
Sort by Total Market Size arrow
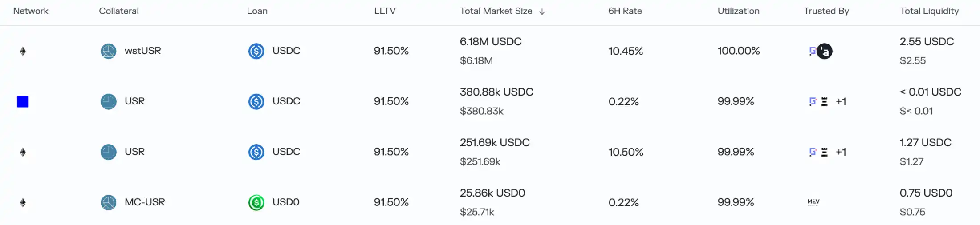(x=542, y=12)
